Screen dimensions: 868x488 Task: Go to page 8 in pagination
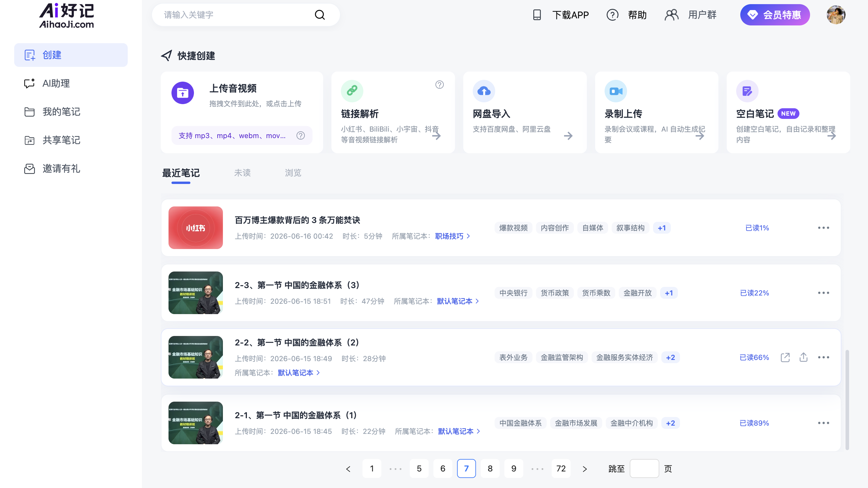tap(490, 468)
